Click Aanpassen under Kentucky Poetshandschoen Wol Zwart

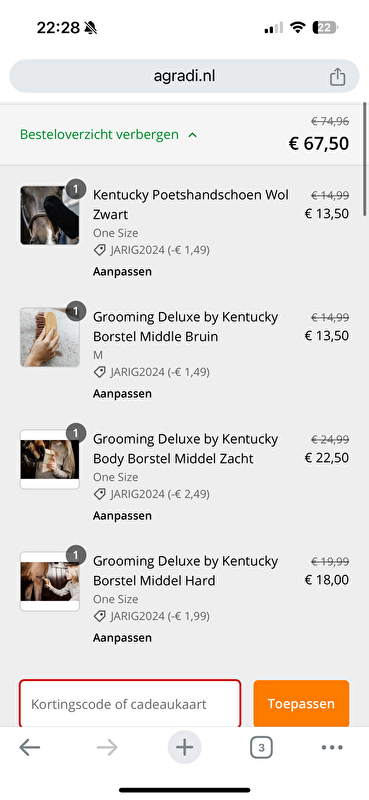pos(122,271)
